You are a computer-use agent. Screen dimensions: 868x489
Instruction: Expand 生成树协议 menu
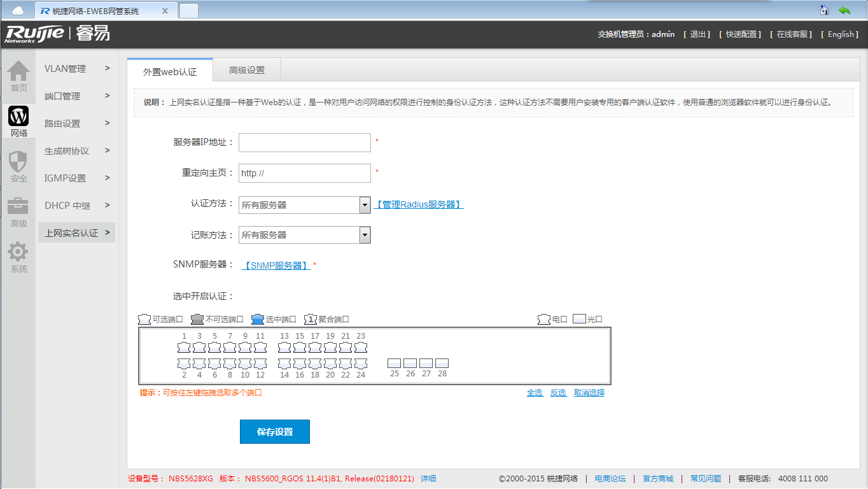tap(76, 151)
